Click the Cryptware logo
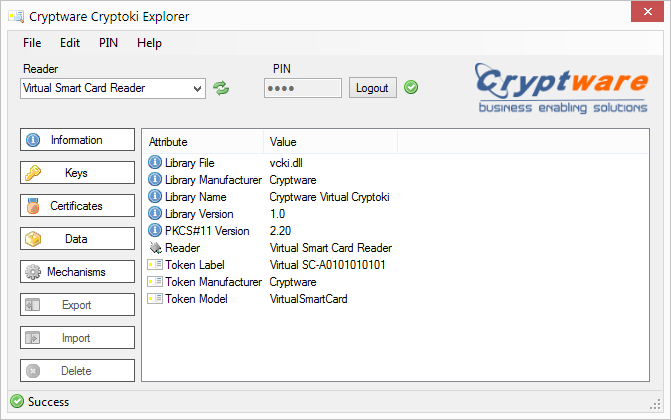The image size is (671, 420). [562, 88]
